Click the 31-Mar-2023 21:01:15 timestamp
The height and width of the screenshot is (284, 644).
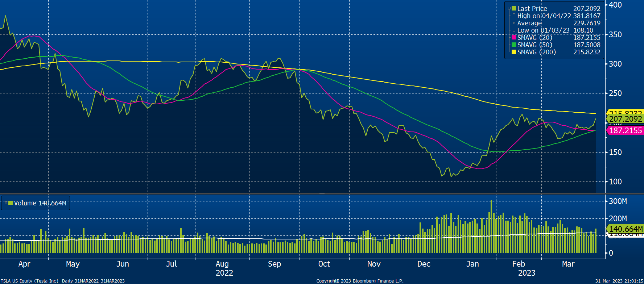coord(619,281)
